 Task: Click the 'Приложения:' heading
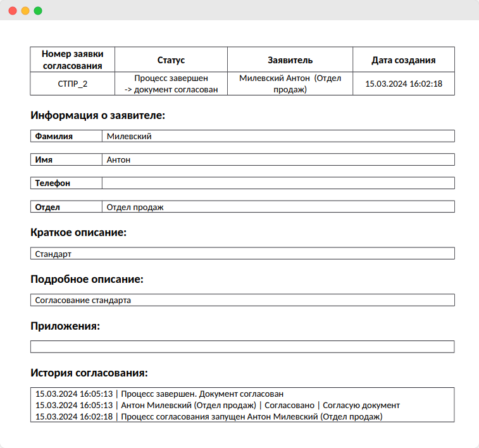tap(65, 326)
